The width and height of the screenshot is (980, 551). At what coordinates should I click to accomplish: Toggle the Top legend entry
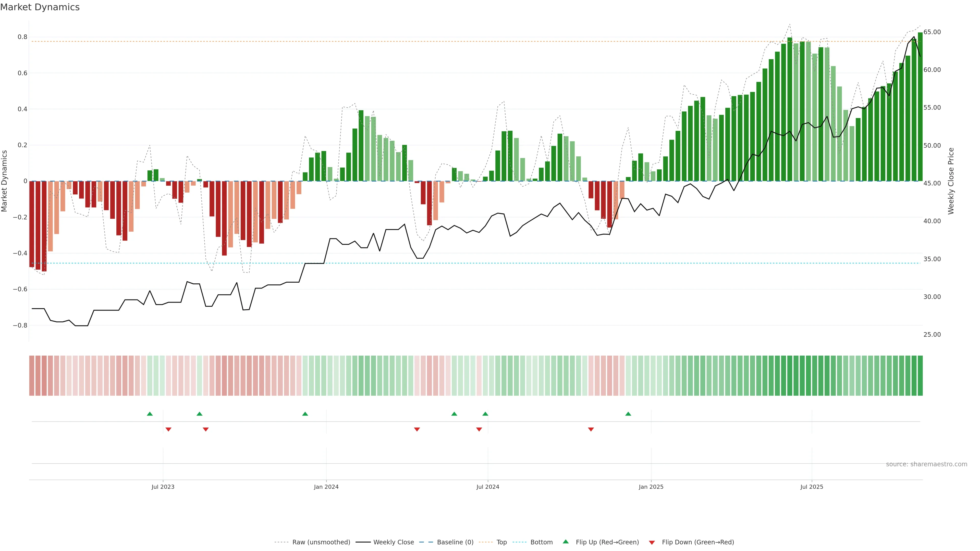pos(501,542)
